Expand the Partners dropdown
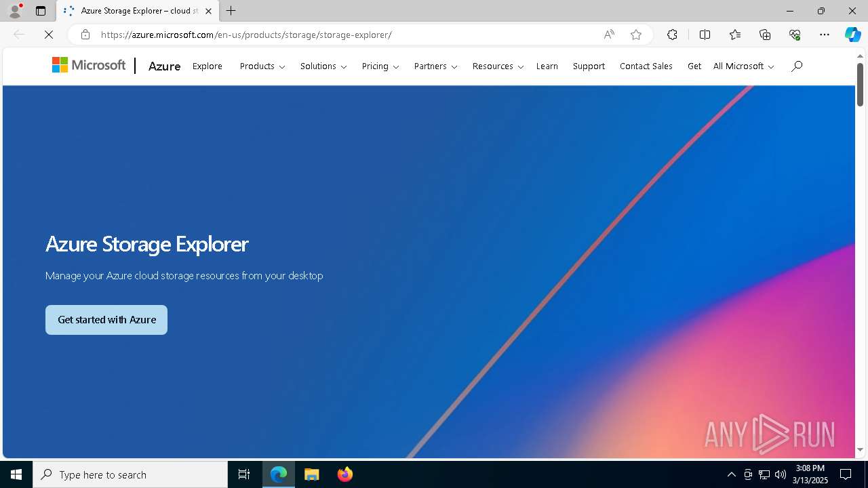This screenshot has width=868, height=488. pos(436,66)
